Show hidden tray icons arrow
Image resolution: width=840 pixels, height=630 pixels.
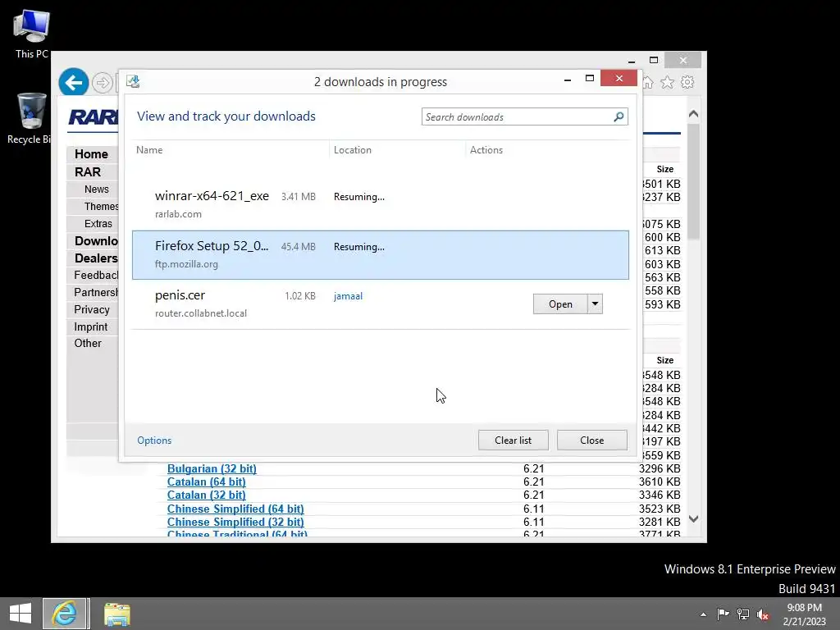(703, 614)
